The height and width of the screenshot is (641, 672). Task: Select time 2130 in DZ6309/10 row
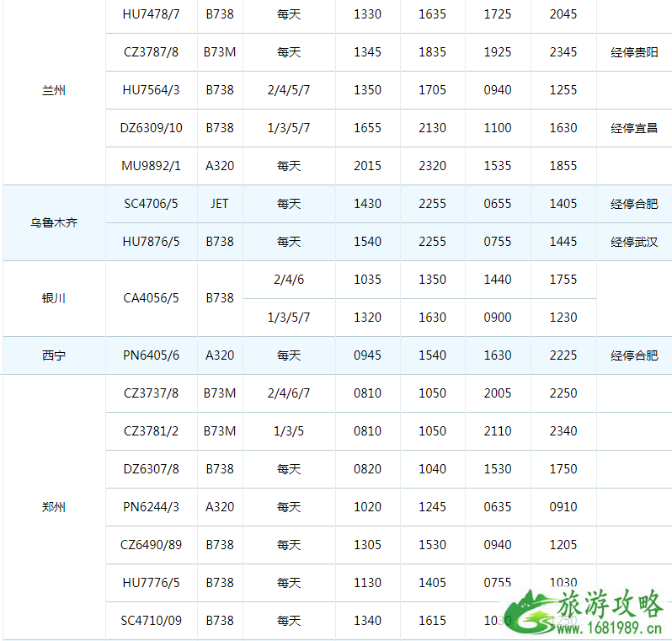click(x=432, y=128)
